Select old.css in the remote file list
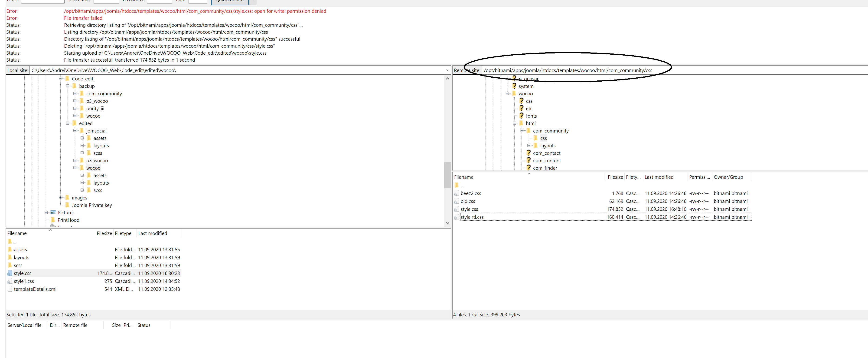The width and height of the screenshot is (868, 358). (468, 201)
